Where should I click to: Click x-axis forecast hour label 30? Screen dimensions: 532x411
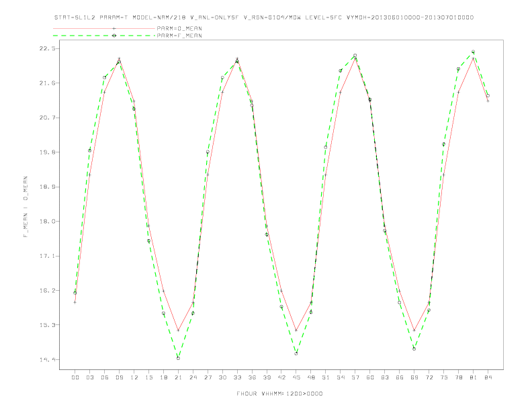222,377
